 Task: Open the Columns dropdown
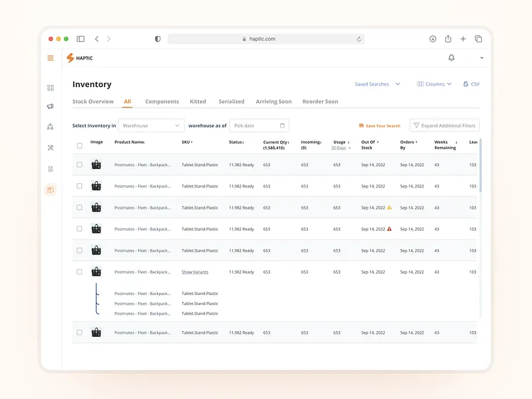click(x=434, y=84)
